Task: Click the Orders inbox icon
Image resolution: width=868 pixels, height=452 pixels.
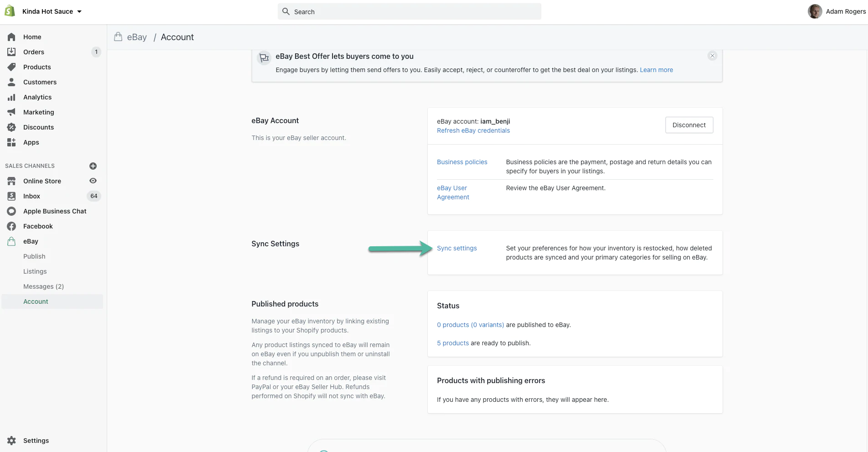Action: click(x=11, y=52)
